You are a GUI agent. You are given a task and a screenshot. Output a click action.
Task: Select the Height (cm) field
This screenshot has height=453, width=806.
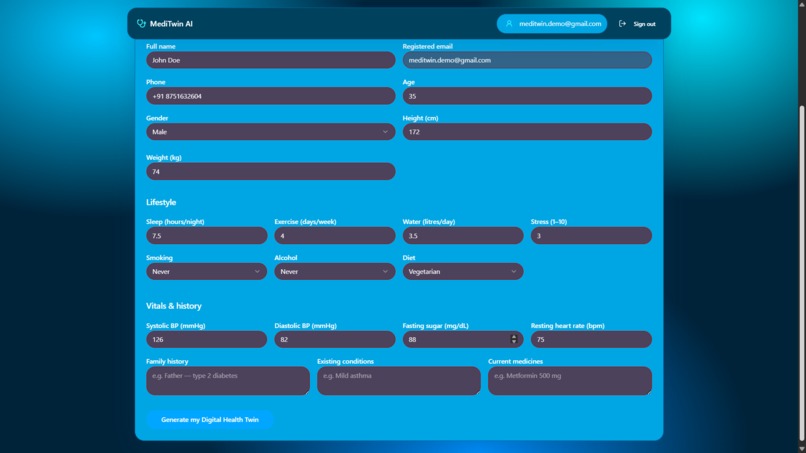527,132
